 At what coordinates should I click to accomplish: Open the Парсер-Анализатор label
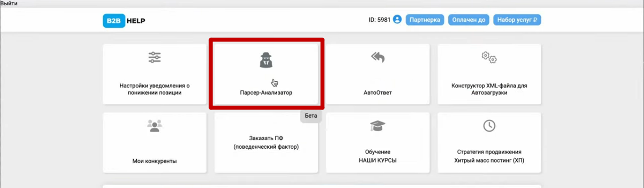(x=266, y=93)
